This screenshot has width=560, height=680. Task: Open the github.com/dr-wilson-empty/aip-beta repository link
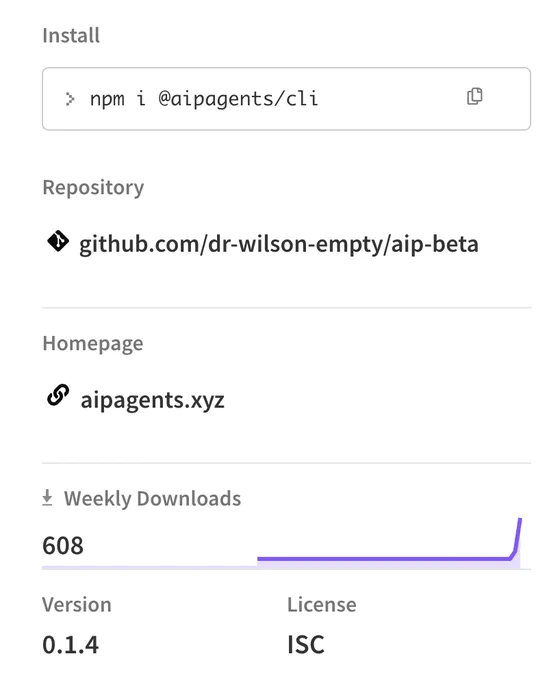tap(278, 244)
